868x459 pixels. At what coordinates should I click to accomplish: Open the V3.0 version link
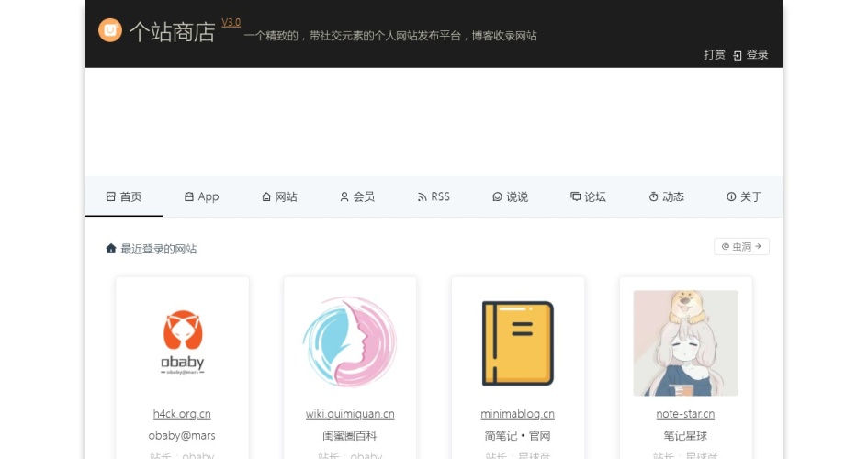point(231,22)
